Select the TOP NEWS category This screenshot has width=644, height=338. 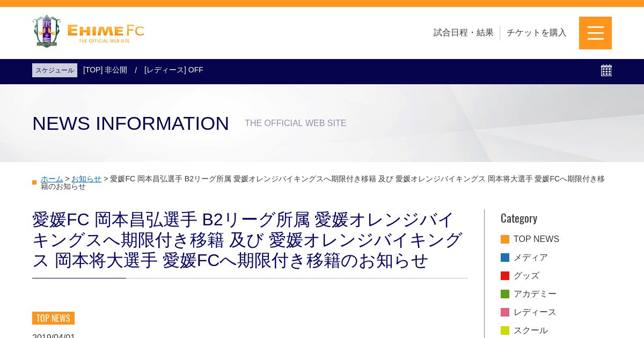pyautogui.click(x=536, y=239)
